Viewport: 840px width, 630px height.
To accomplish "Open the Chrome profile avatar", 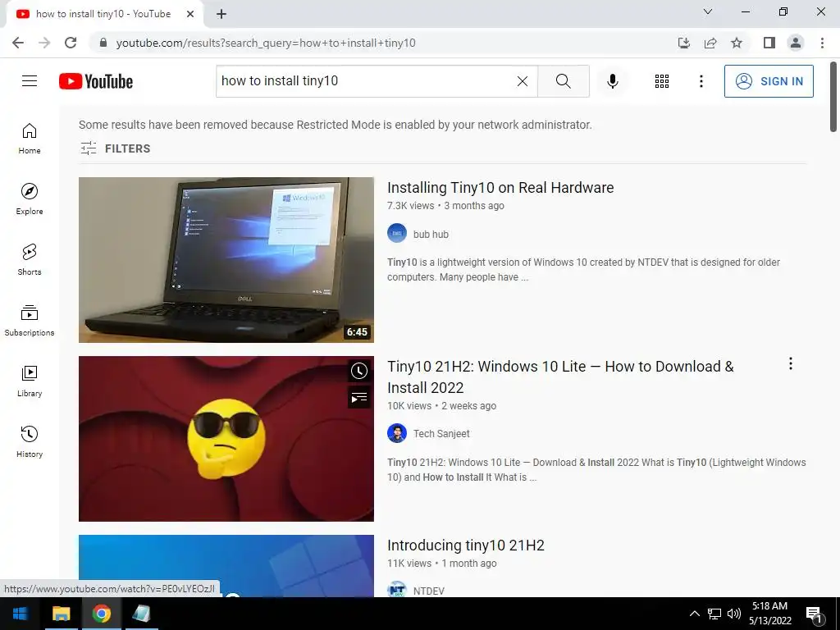I will [796, 43].
